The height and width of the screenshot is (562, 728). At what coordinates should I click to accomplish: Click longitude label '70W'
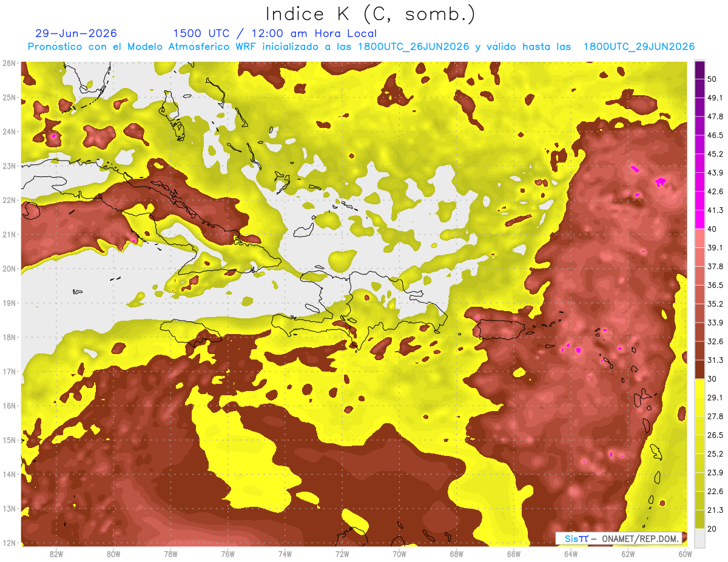click(x=399, y=554)
